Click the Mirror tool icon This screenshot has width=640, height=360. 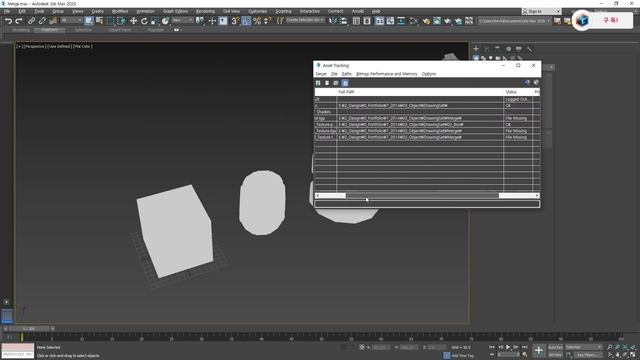click(333, 21)
